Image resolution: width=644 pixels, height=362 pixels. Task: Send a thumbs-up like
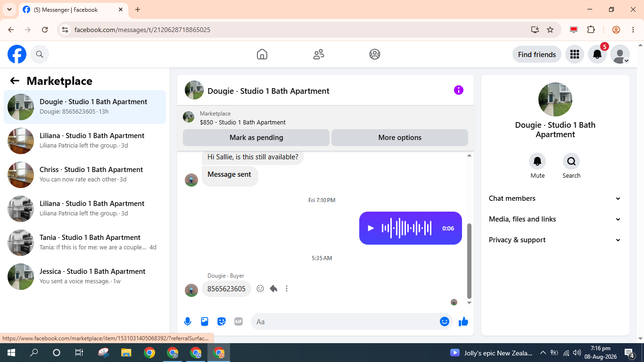pos(463,321)
